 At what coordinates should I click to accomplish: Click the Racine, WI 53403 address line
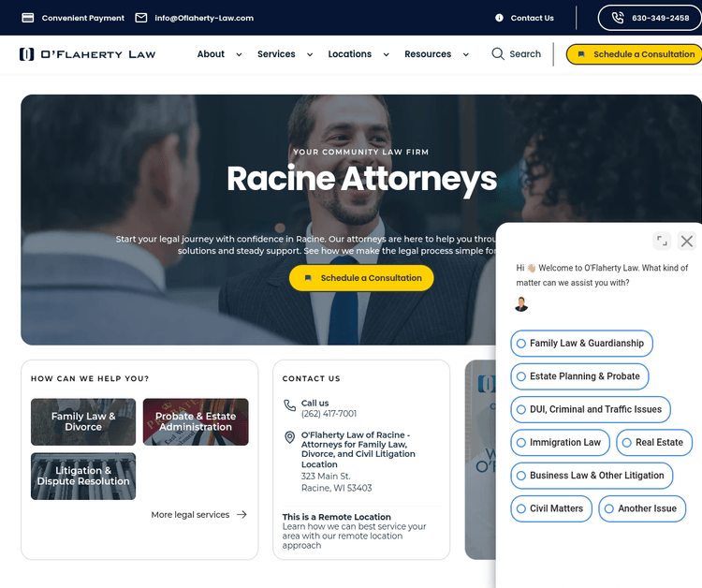(337, 488)
